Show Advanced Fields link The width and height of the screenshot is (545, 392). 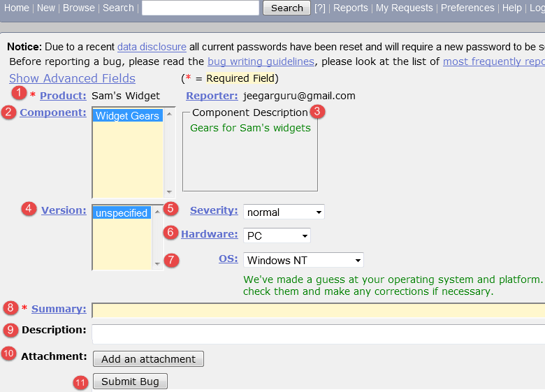[x=72, y=78]
